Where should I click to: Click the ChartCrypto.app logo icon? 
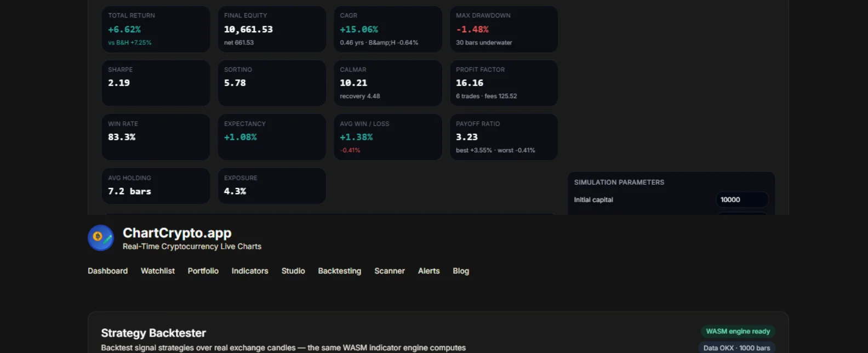coord(101,238)
